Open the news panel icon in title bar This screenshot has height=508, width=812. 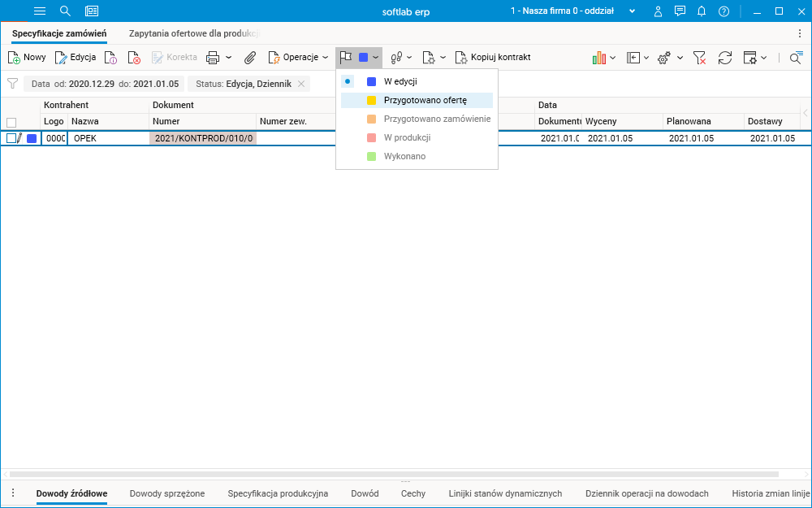pyautogui.click(x=92, y=11)
